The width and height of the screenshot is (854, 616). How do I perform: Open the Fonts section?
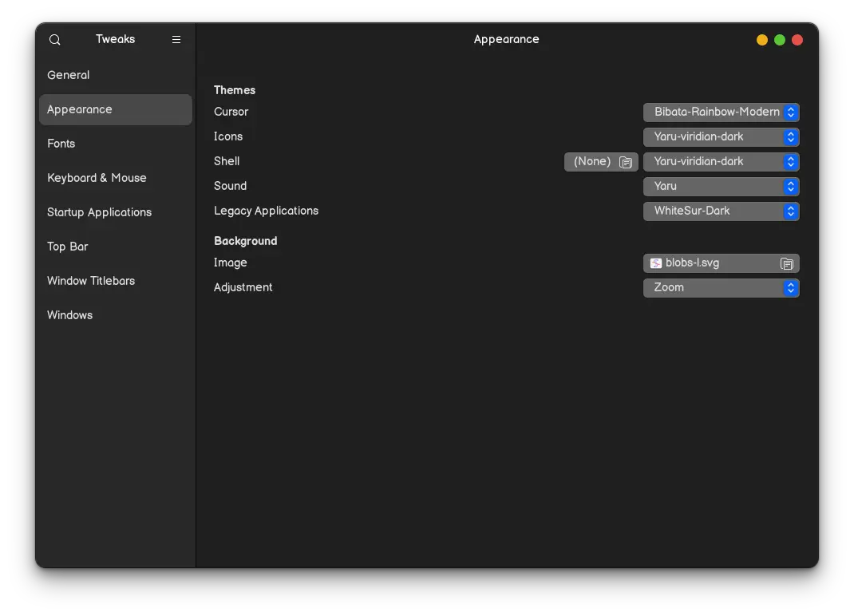coord(116,144)
